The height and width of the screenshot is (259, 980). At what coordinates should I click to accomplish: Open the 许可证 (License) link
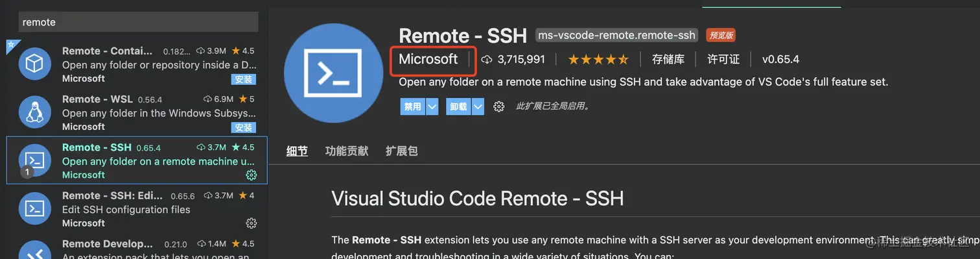tap(723, 59)
